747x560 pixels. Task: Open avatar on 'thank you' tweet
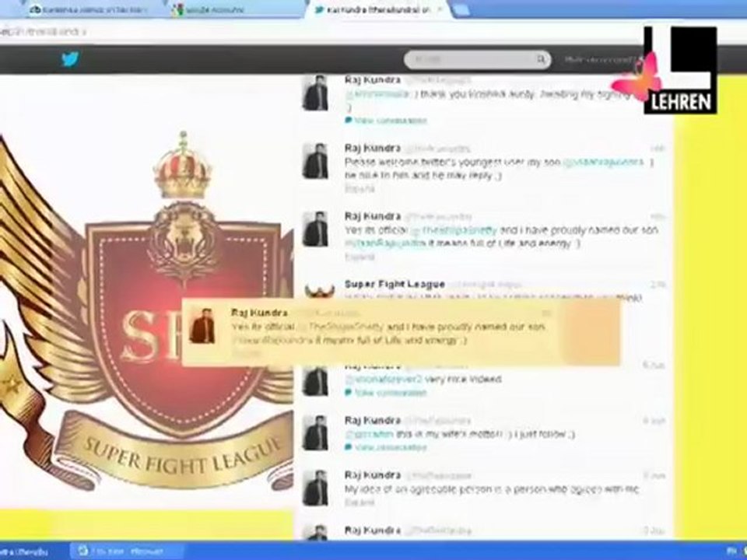click(x=315, y=93)
